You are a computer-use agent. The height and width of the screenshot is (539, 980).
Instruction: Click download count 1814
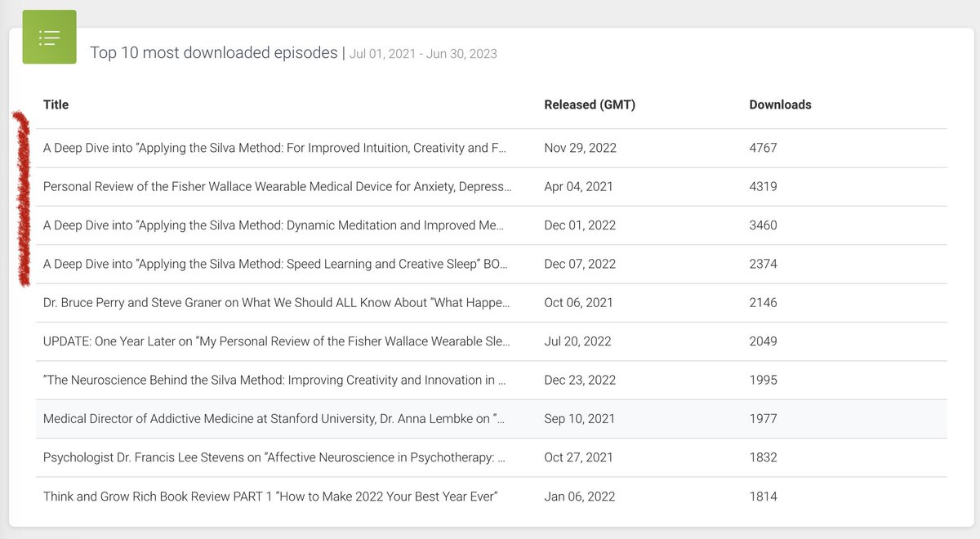(763, 497)
